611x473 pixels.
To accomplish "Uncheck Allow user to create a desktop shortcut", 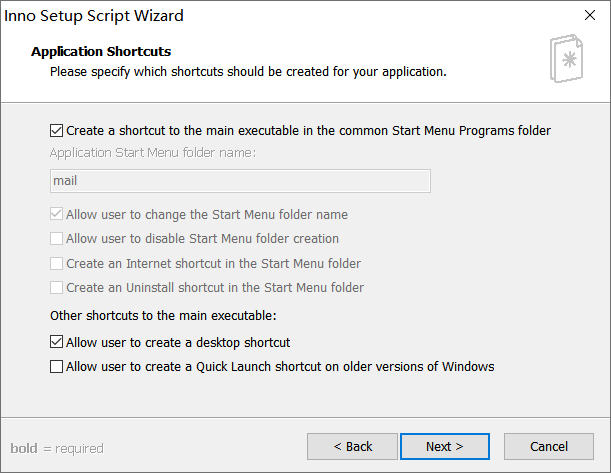I will (57, 342).
